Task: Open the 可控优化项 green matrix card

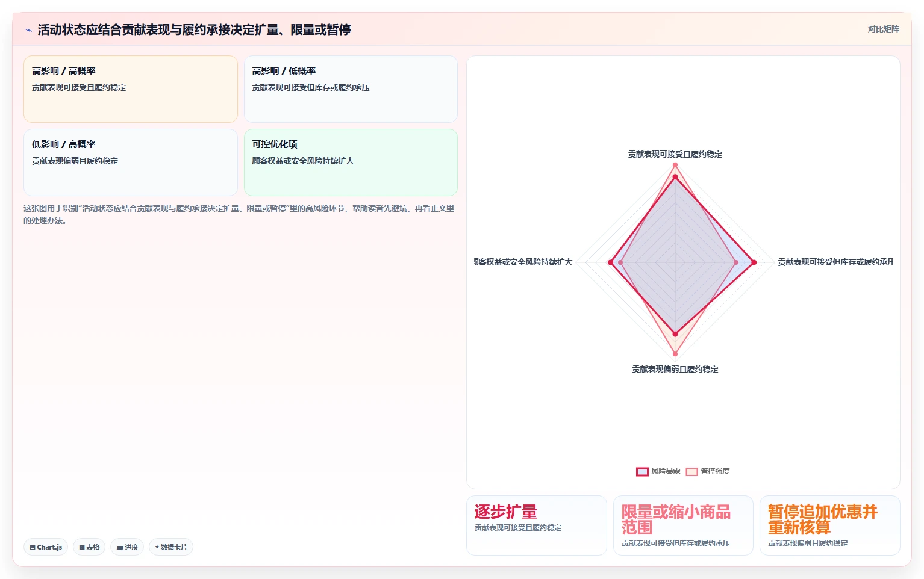Action: click(351, 163)
